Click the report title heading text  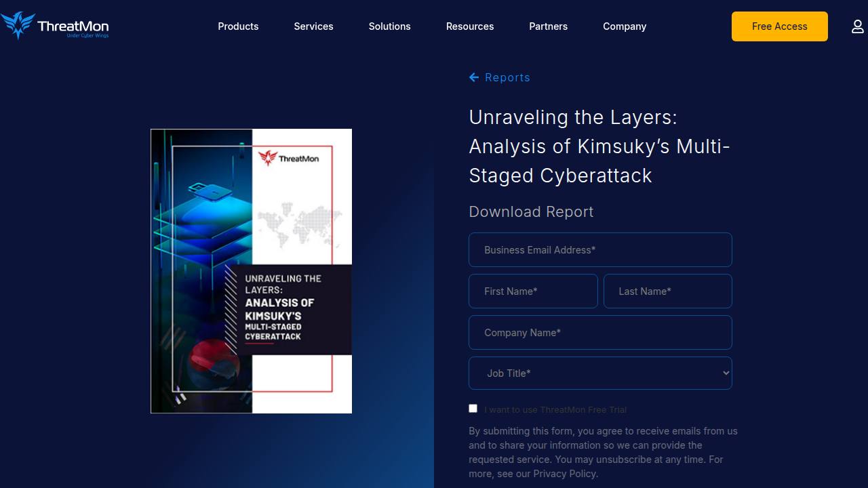coord(599,146)
